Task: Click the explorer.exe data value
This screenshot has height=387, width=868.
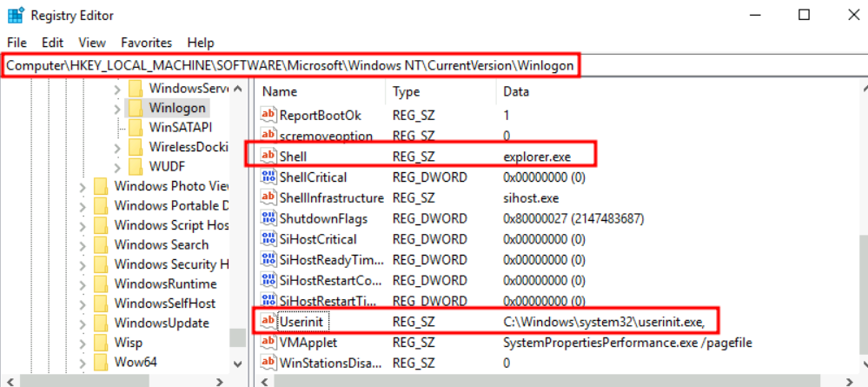Action: point(537,157)
